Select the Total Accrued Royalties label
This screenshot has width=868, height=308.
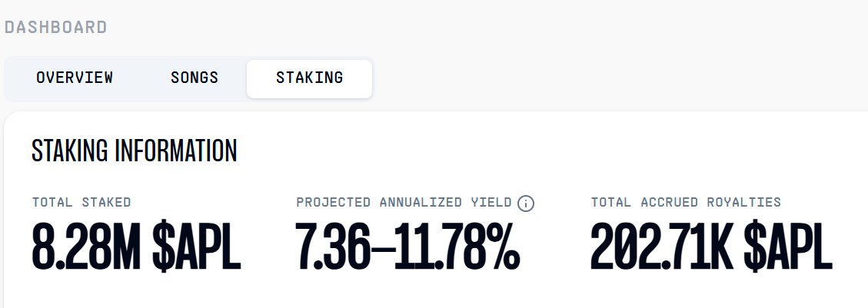click(686, 202)
